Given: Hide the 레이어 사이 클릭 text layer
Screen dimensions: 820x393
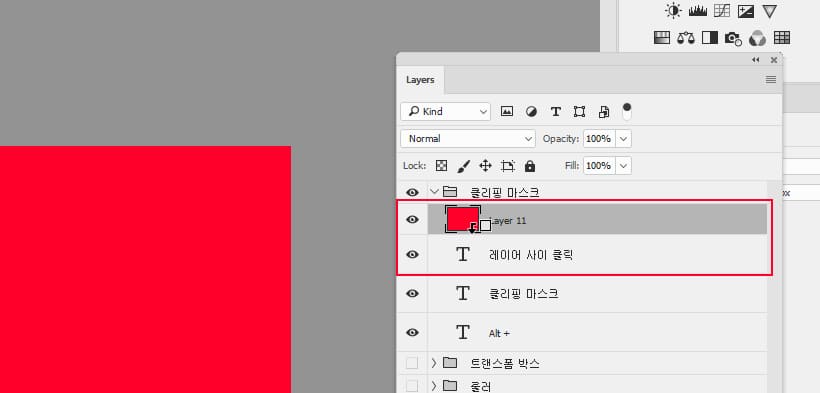Looking at the screenshot, I should [x=413, y=254].
